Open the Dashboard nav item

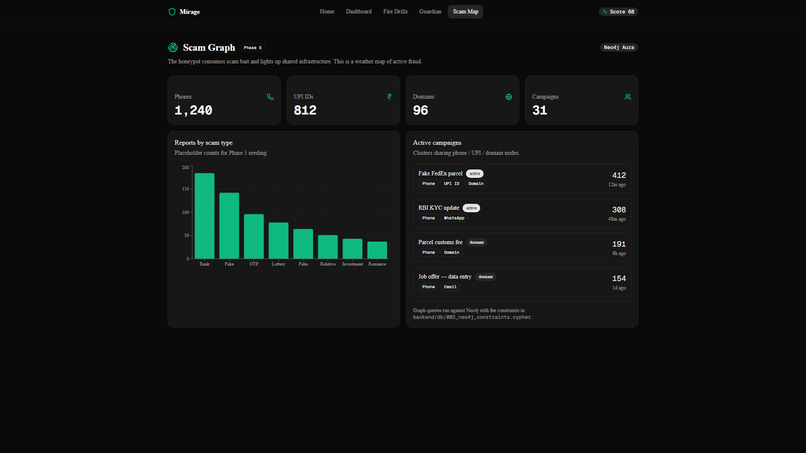[x=359, y=11]
